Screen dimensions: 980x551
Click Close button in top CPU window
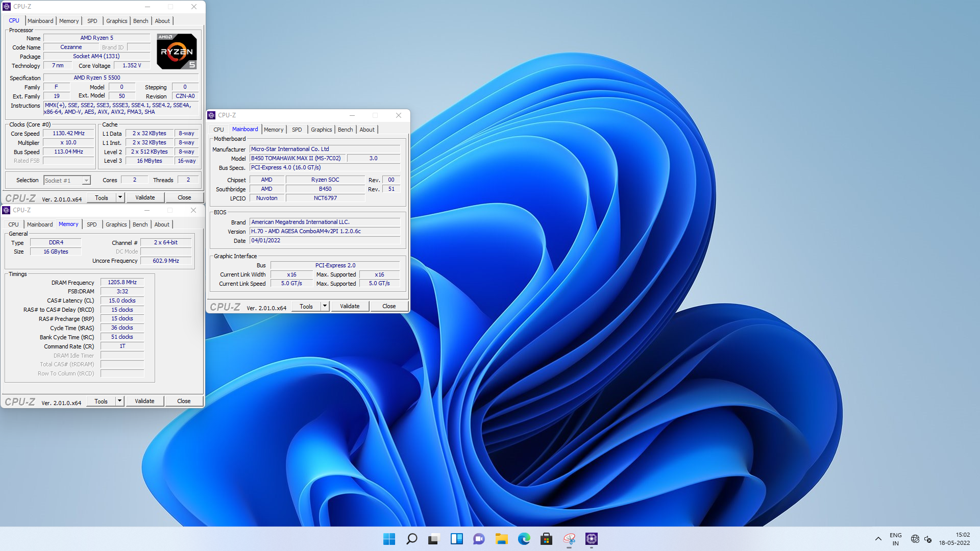[184, 198]
